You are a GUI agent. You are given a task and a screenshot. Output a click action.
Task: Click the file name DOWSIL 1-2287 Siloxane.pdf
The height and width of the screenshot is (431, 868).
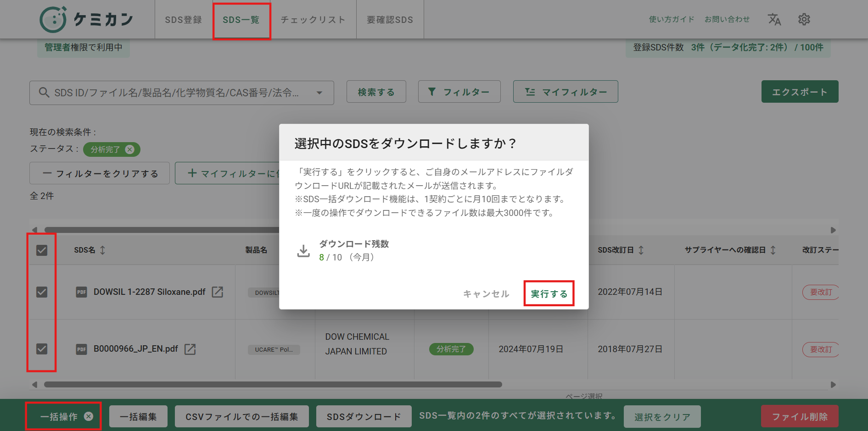click(x=150, y=292)
